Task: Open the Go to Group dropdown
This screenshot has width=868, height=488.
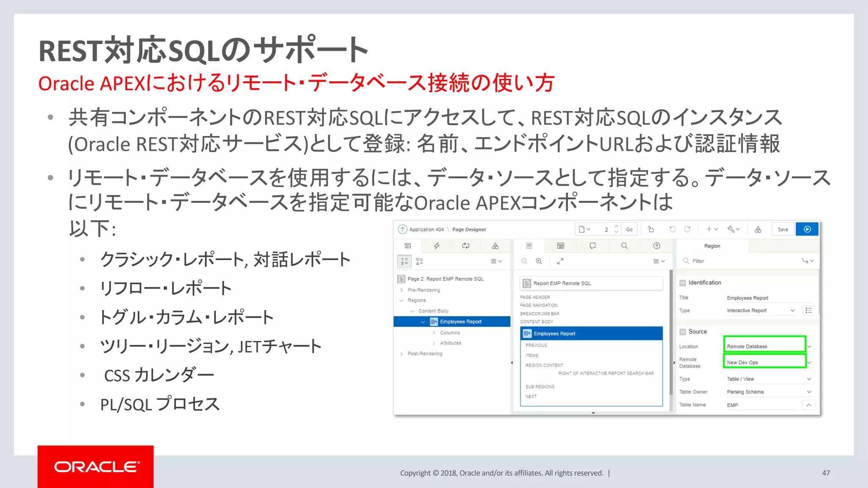Action: (x=807, y=261)
